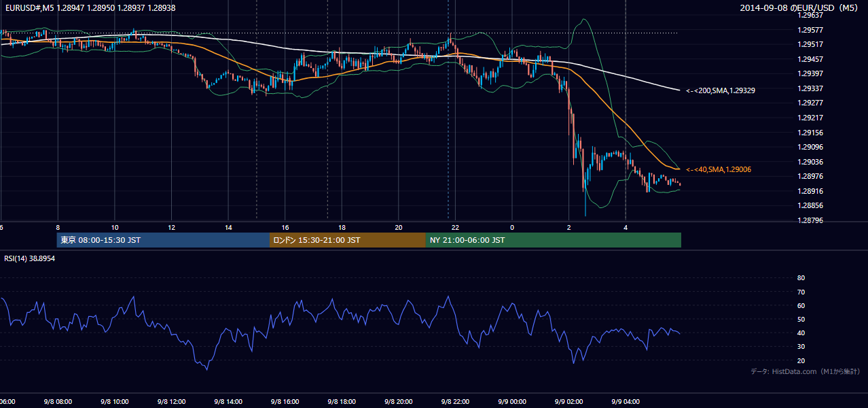Click price level 1.29337 on the price axis
The height and width of the screenshot is (408, 868).
click(x=810, y=88)
